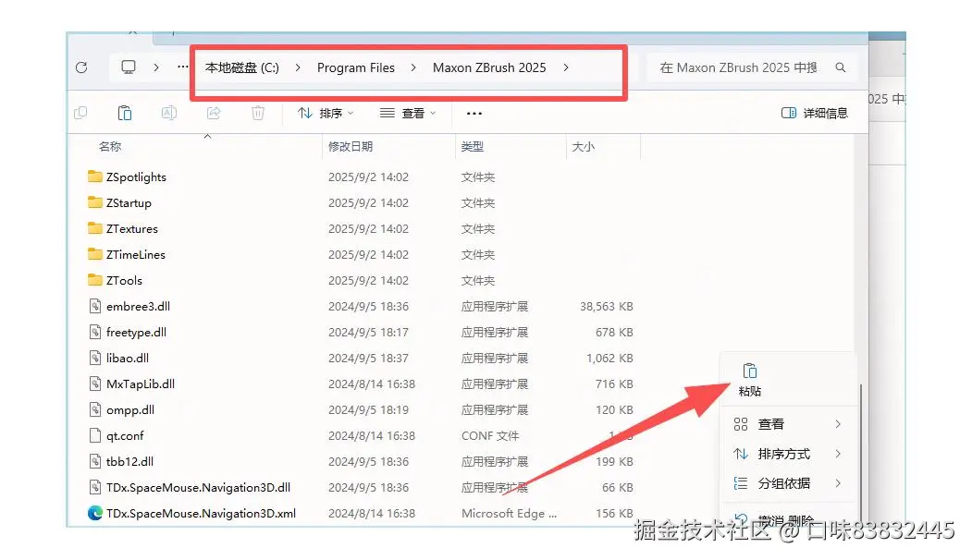The image size is (972, 560).
Task: Click the Delete trash icon
Action: [x=258, y=113]
